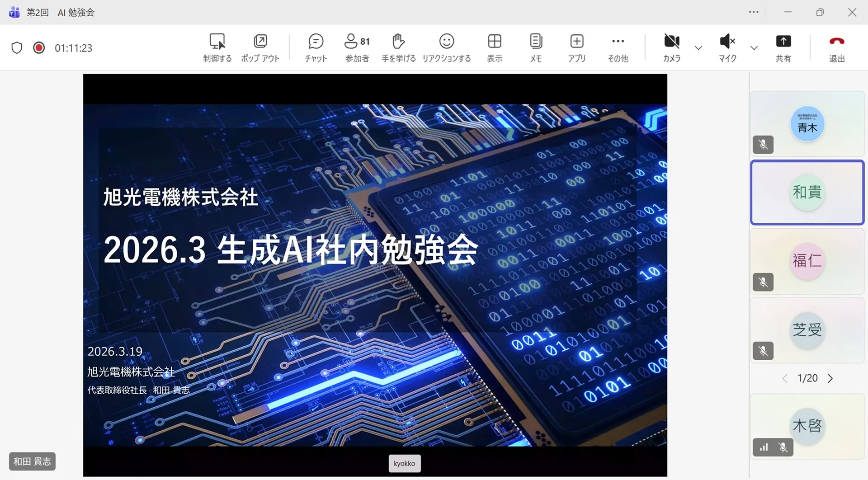The height and width of the screenshot is (480, 868).
Task: Expand microphone options dropdown arrow
Action: (x=754, y=48)
